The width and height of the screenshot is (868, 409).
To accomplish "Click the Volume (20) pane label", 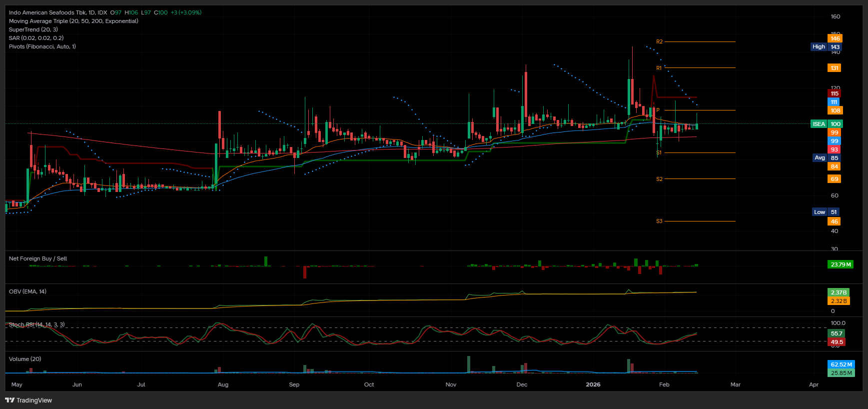I will (25, 359).
